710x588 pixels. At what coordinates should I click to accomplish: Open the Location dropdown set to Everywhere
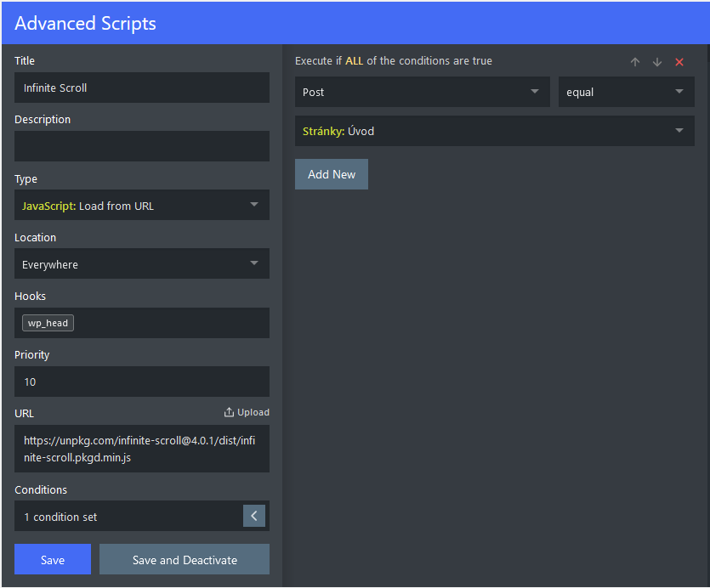[x=142, y=263]
